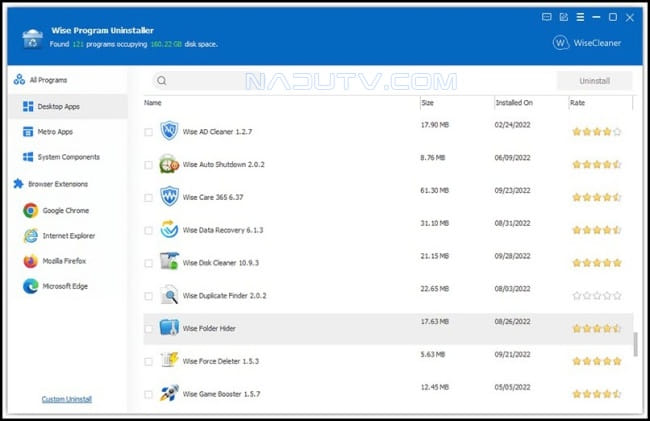The width and height of the screenshot is (650, 421).
Task: Click the star rating for Wise Disk Cleaner
Action: pyautogui.click(x=597, y=263)
